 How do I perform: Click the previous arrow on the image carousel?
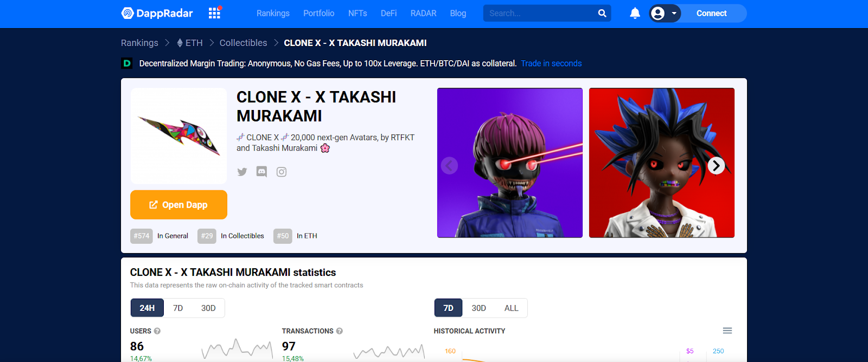(x=449, y=165)
